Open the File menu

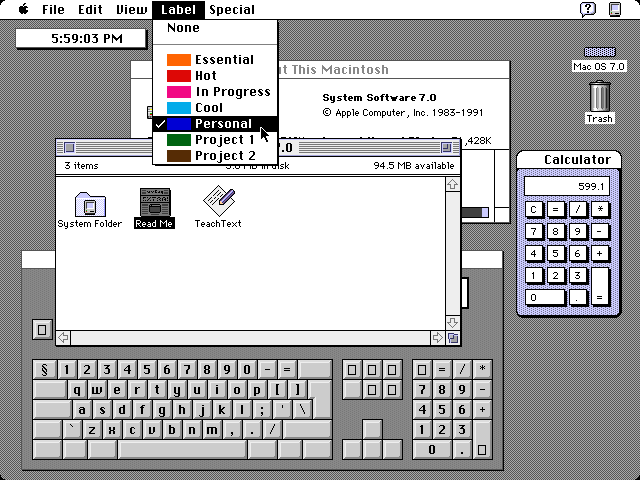(x=53, y=9)
